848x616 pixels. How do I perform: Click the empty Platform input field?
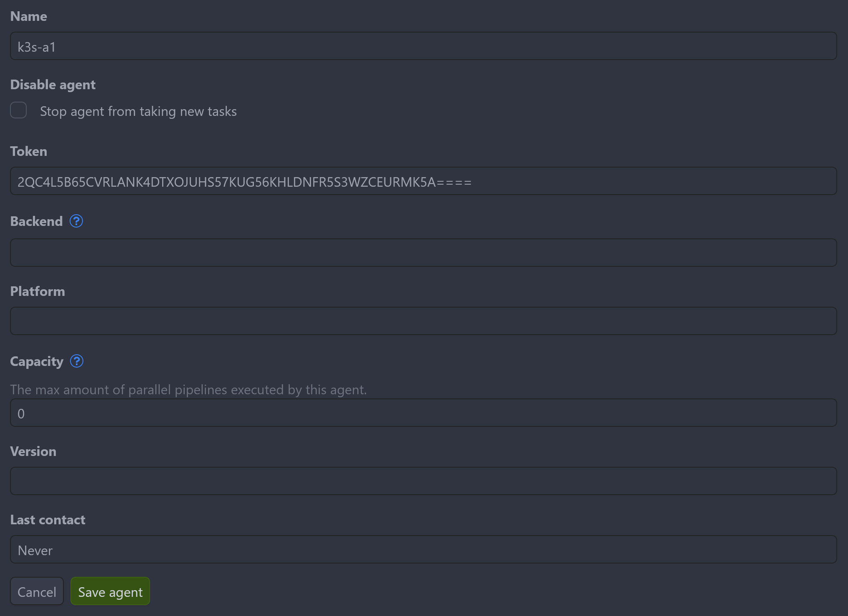pos(423,321)
